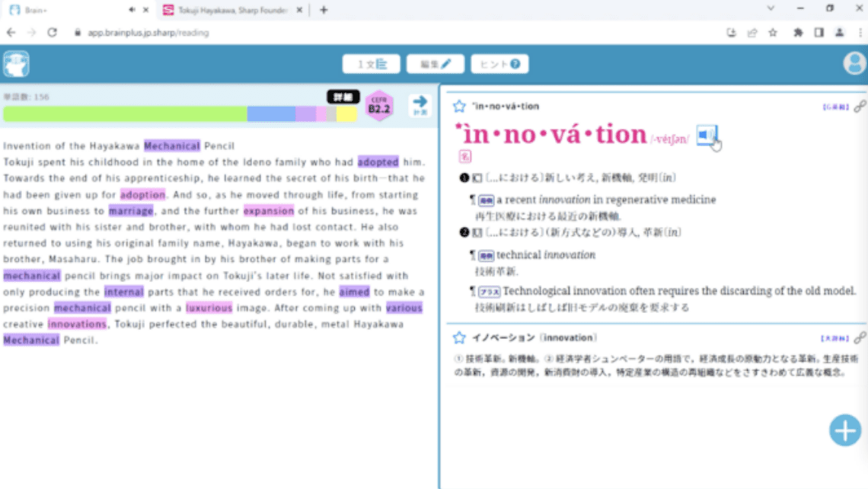Image resolution: width=868 pixels, height=489 pixels.
Task: Click the Brain+ logo icon
Action: 16,64
